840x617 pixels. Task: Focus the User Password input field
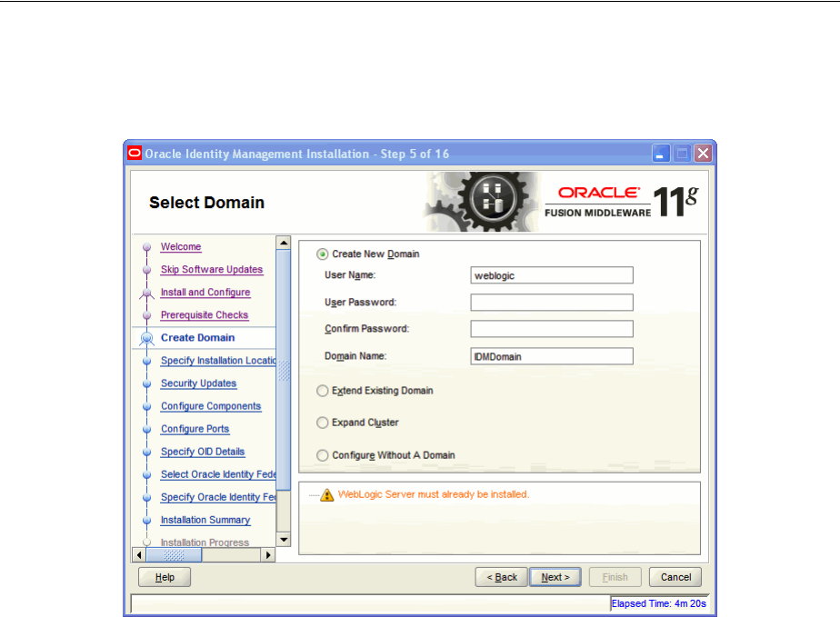(x=552, y=302)
